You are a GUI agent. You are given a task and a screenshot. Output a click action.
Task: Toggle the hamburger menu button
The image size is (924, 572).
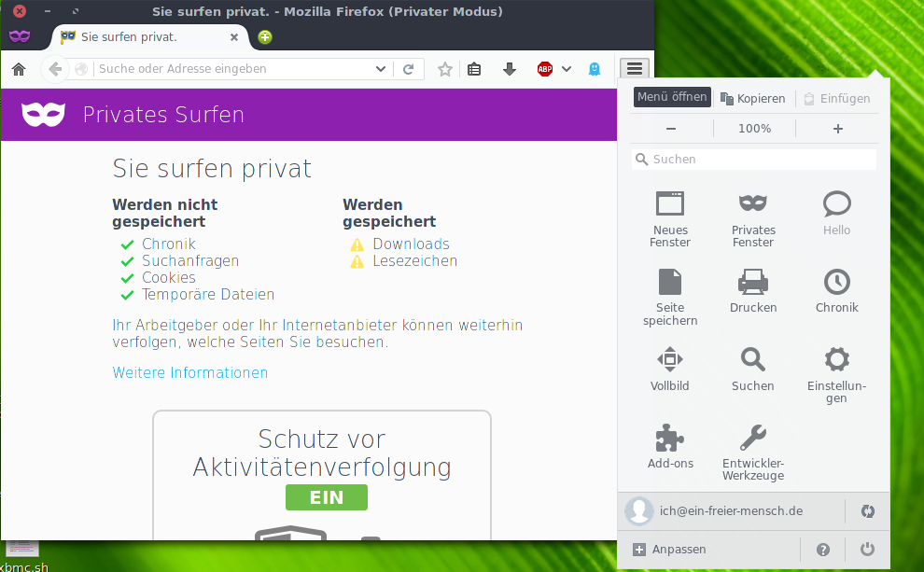point(634,69)
